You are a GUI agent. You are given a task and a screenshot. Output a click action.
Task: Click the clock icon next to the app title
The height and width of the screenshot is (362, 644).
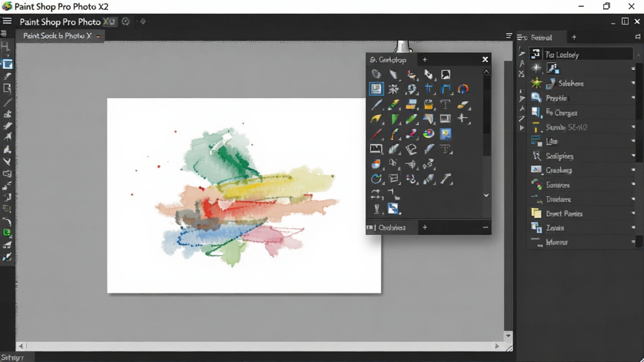(126, 21)
